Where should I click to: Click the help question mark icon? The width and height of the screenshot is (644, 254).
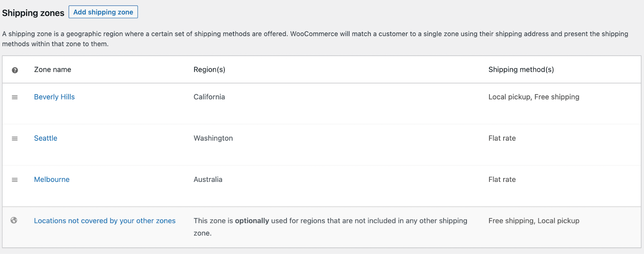tap(14, 69)
